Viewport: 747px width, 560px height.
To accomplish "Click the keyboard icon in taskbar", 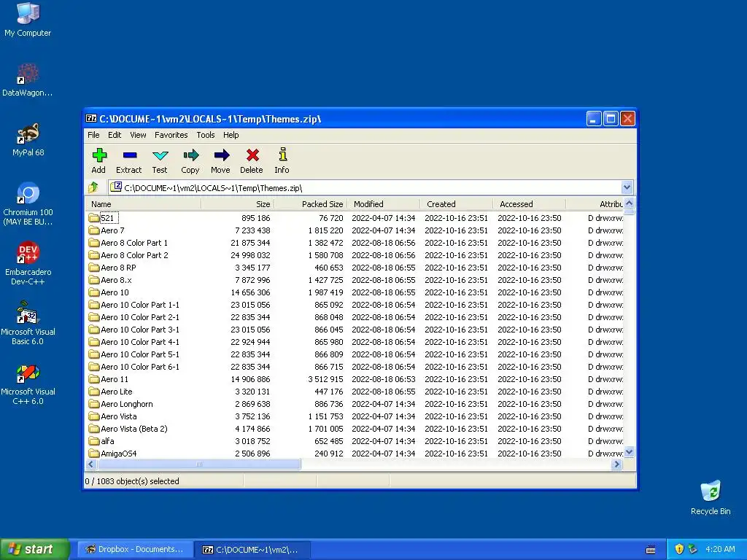I will (650, 550).
